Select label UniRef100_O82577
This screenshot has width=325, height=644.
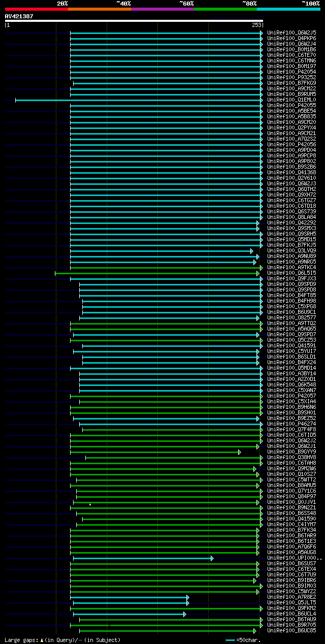(x=291, y=317)
